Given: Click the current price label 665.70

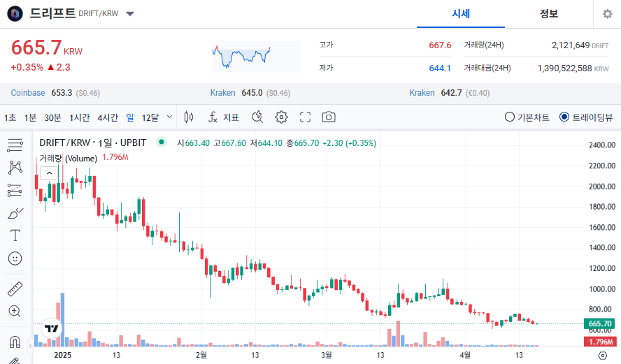Looking at the screenshot, I should [600, 323].
